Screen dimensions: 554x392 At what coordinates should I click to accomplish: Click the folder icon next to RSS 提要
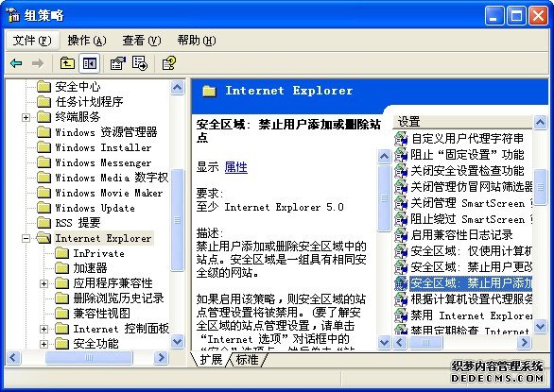(x=43, y=223)
